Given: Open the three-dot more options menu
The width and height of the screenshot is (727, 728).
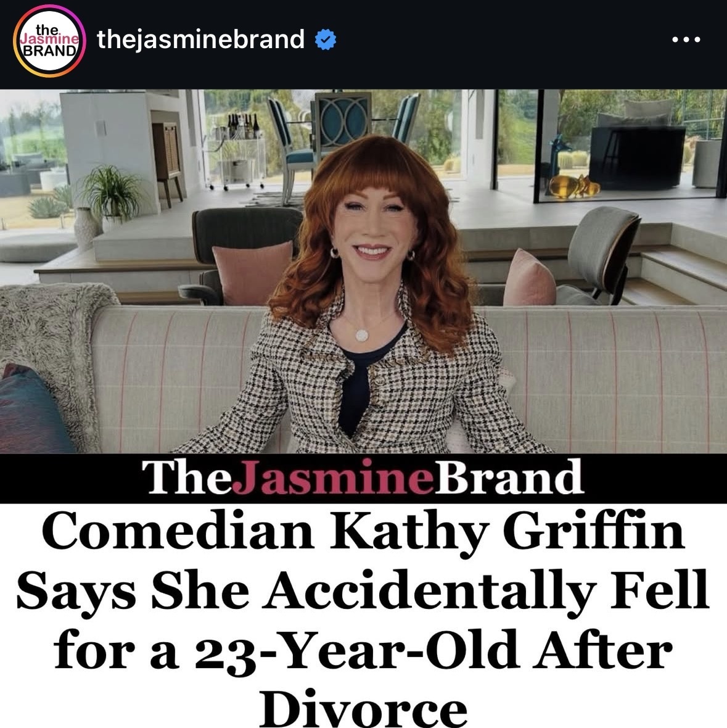Looking at the screenshot, I should click(x=686, y=39).
